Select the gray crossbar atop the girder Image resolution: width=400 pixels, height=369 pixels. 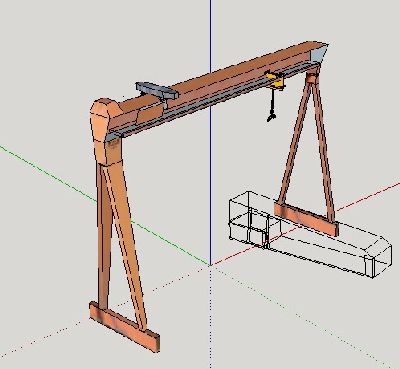pos(157,90)
